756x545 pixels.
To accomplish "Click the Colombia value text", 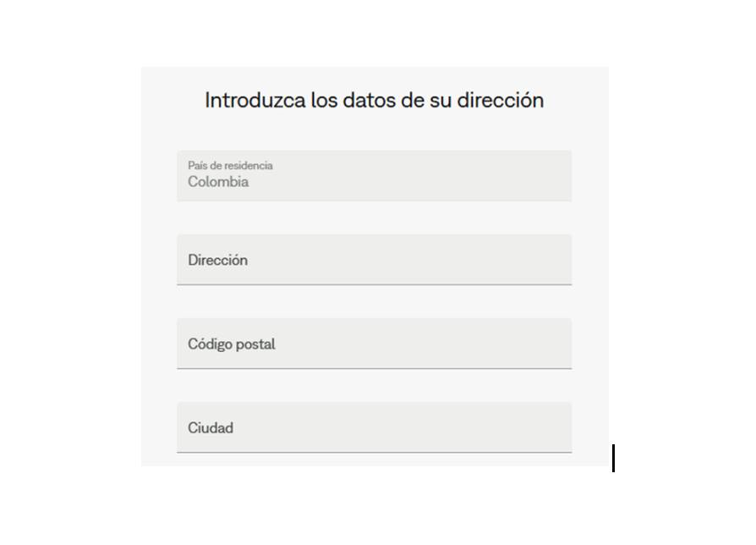I will click(217, 181).
